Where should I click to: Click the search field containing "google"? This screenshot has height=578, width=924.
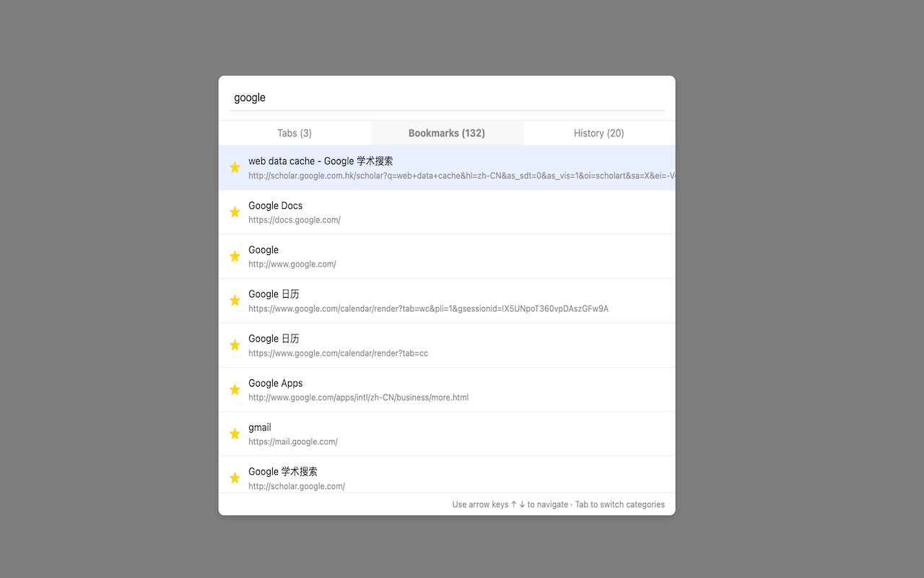pyautogui.click(x=447, y=98)
